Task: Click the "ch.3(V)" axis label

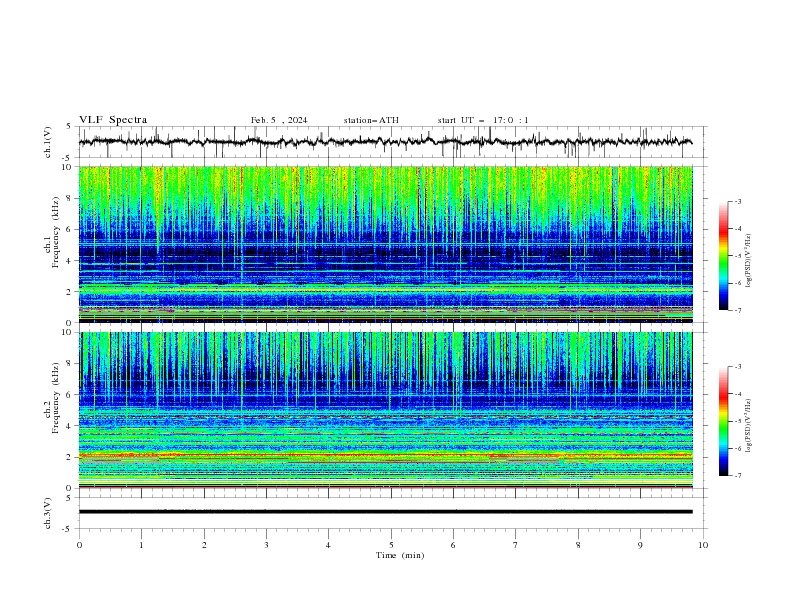Action: [x=48, y=513]
